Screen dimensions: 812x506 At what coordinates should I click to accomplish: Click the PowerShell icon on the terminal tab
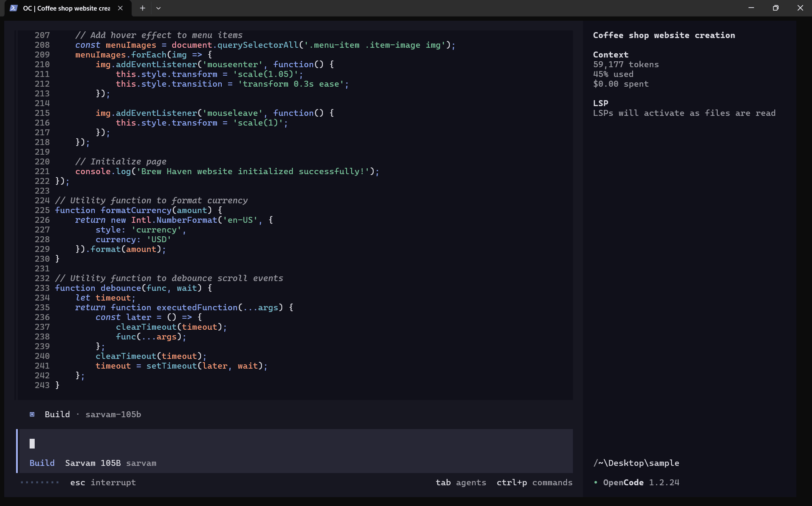point(14,8)
